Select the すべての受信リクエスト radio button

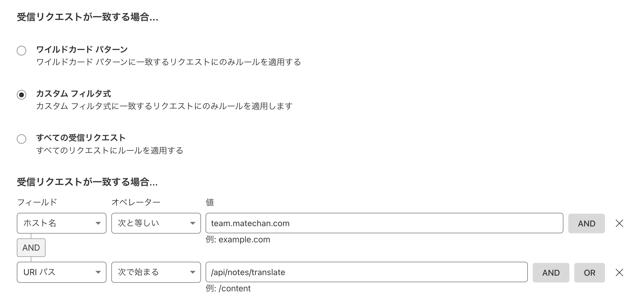point(21,139)
